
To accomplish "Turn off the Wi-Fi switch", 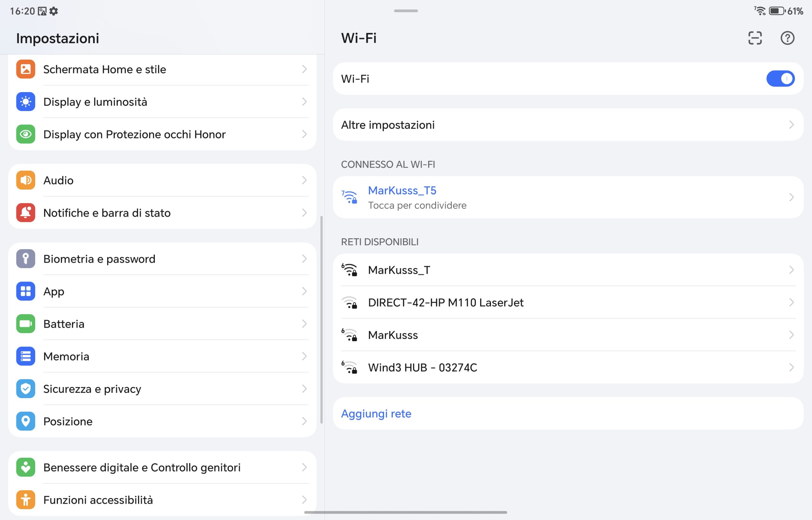I will point(780,79).
